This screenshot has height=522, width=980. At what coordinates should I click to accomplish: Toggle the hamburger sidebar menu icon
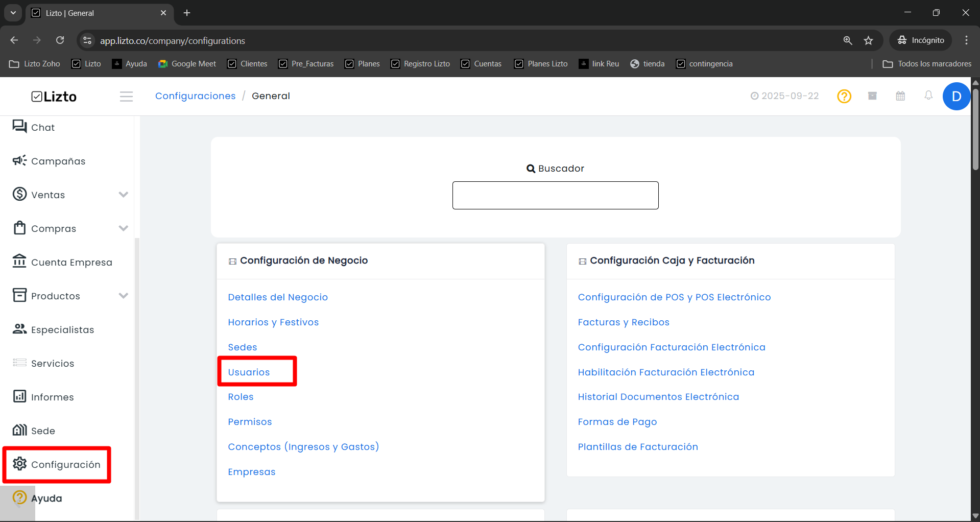126,96
